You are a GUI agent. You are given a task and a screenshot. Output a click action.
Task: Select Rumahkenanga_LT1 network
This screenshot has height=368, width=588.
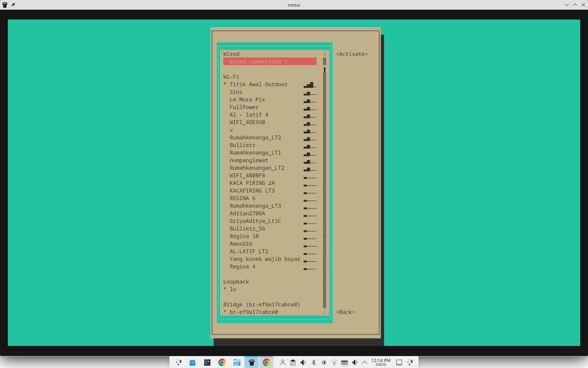pos(269,153)
